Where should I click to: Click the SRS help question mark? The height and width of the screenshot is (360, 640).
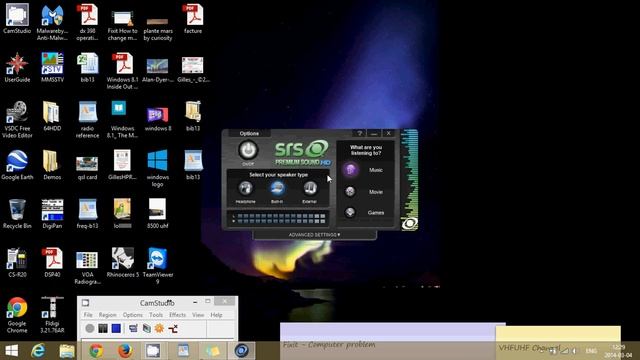tap(359, 133)
